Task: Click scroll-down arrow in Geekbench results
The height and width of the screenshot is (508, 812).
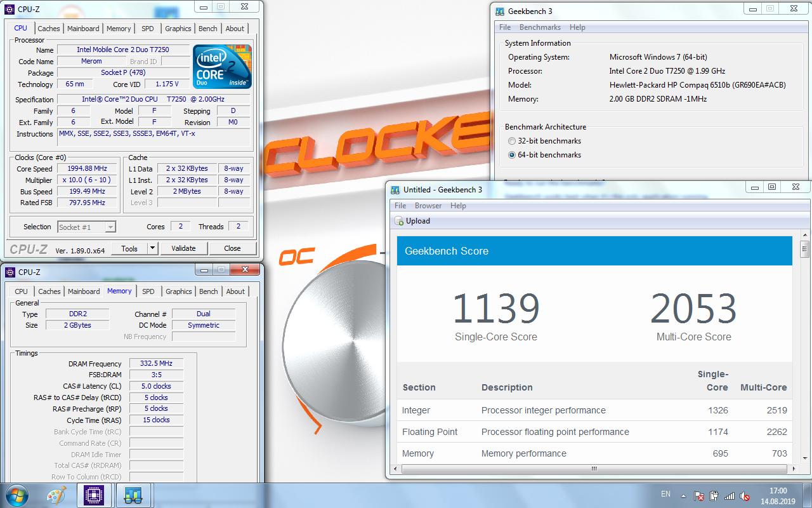Action: [x=805, y=459]
